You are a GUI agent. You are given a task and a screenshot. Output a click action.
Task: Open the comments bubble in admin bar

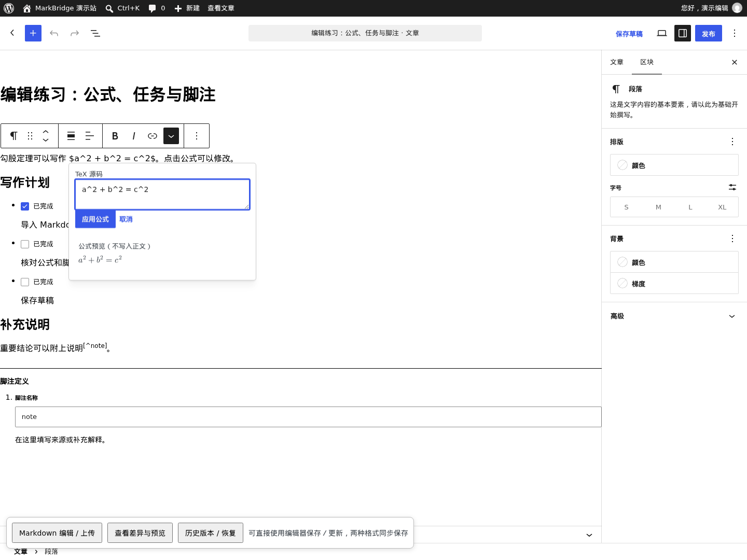tap(157, 8)
